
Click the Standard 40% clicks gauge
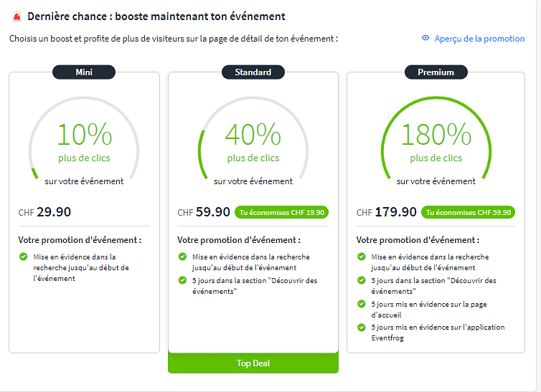tap(253, 143)
